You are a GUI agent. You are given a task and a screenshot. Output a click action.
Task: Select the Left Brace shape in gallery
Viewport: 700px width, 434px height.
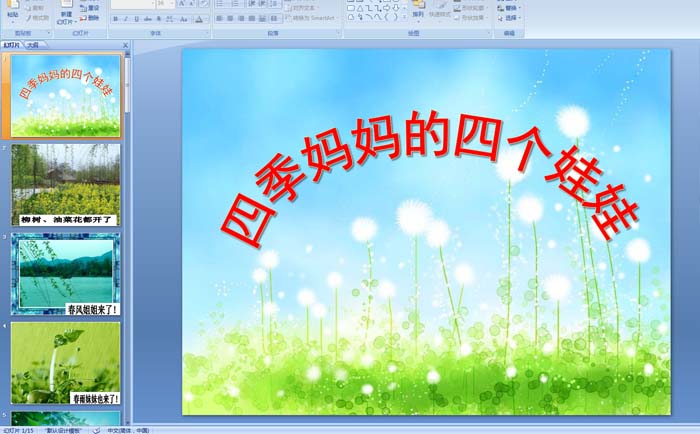point(387,17)
